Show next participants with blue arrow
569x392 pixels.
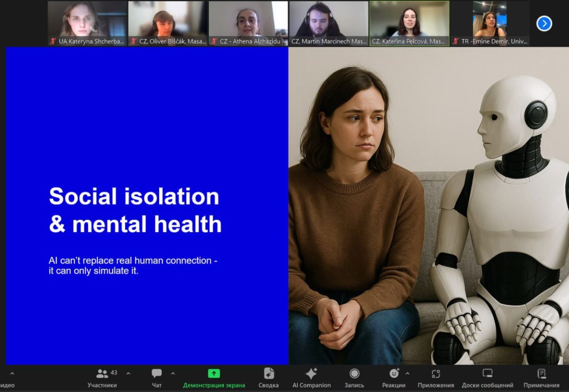pos(544,24)
